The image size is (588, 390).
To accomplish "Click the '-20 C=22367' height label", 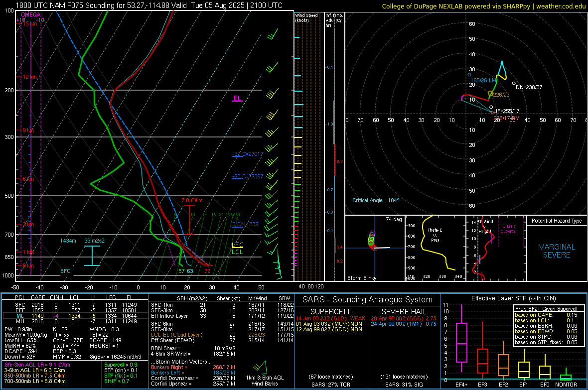I will [248, 176].
